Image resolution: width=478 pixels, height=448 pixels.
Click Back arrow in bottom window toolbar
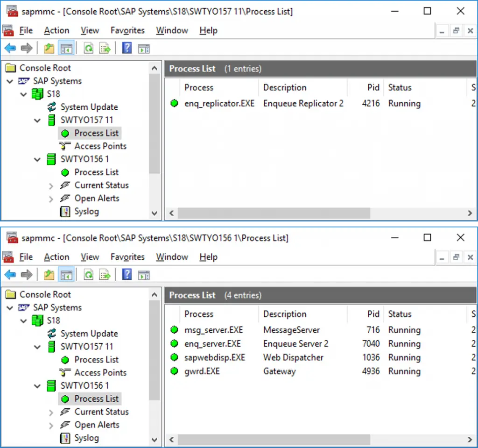[10, 275]
